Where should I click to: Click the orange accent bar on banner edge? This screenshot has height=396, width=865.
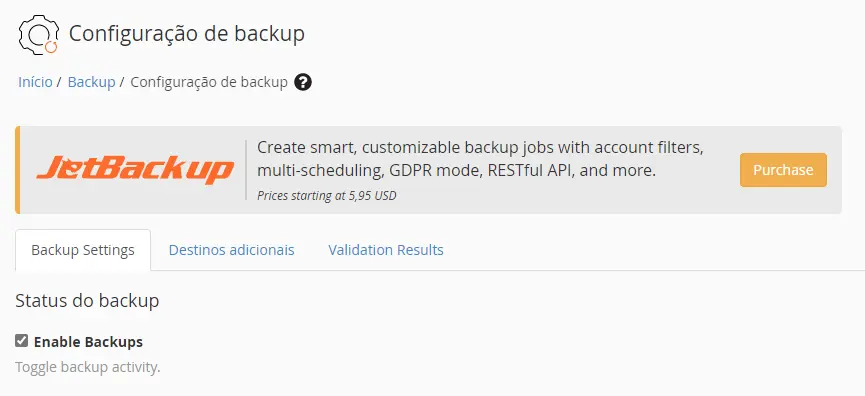(x=18, y=170)
